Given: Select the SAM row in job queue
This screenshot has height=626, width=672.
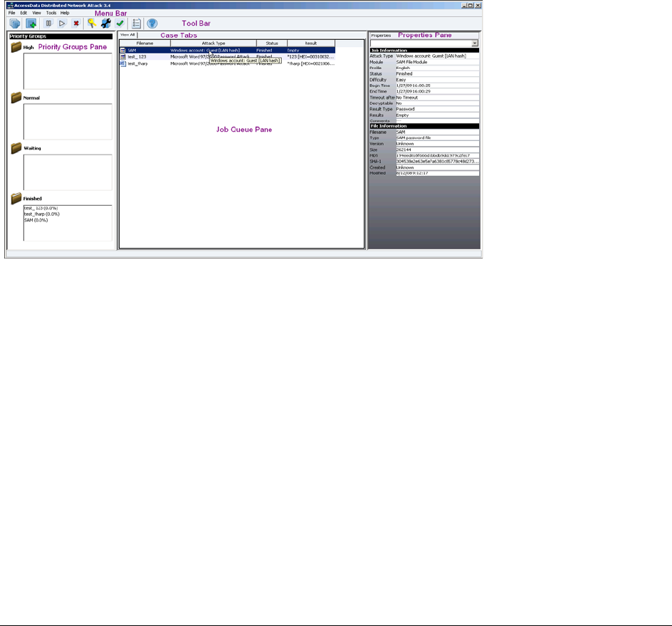Looking at the screenshot, I should 227,50.
